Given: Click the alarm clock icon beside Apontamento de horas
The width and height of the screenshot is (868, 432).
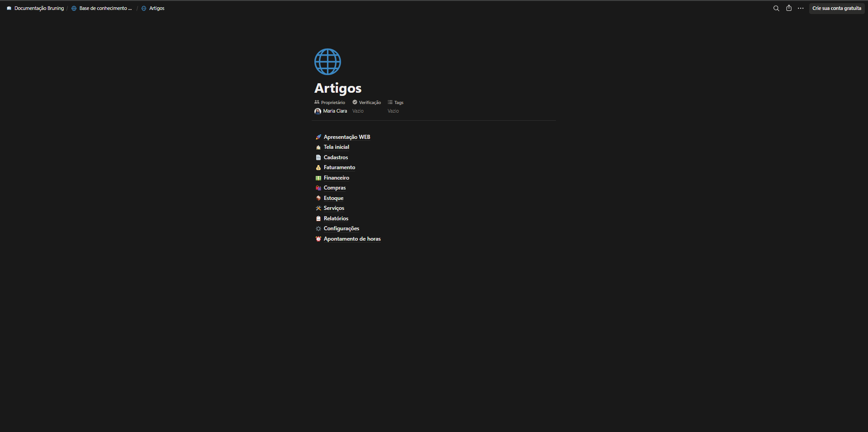Looking at the screenshot, I should (318, 239).
